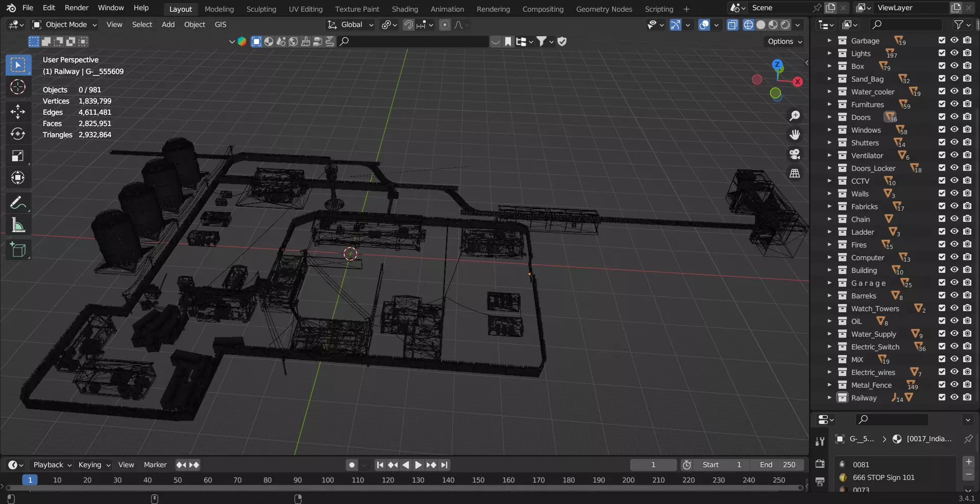Click the End frame 250 field
The height and width of the screenshot is (504, 980).
coord(778,465)
